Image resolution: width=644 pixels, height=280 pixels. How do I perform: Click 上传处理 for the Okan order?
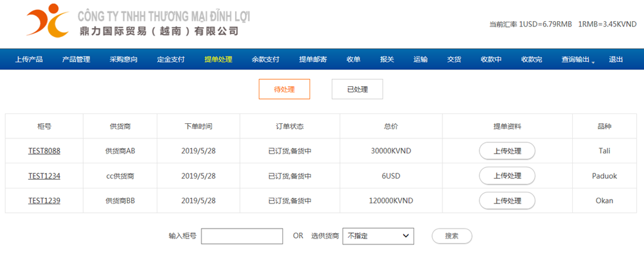click(x=507, y=201)
